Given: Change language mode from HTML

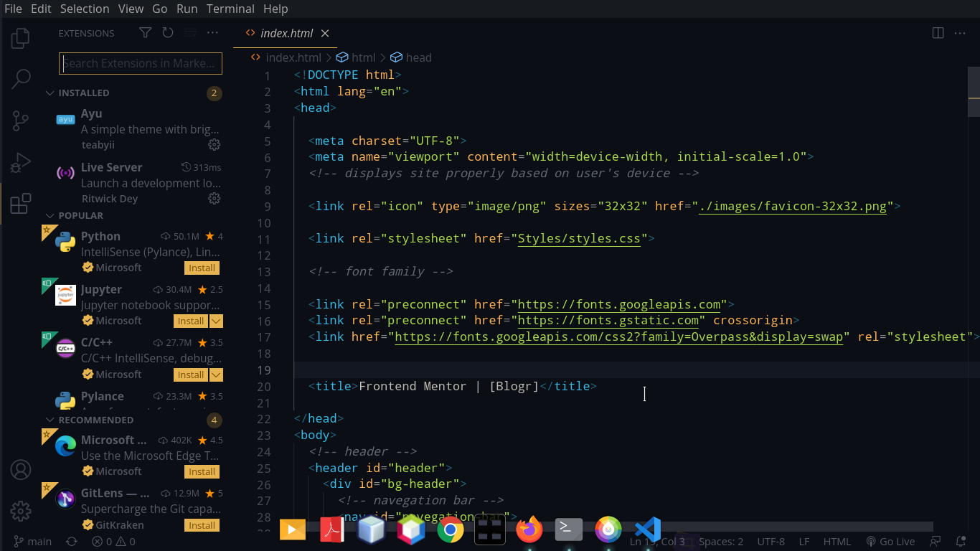Looking at the screenshot, I should click(837, 542).
